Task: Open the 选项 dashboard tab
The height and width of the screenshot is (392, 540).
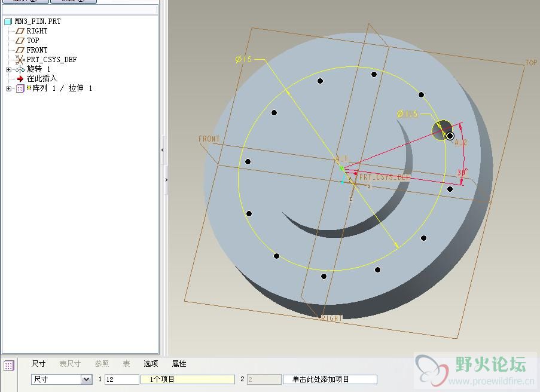Action: pos(151,364)
